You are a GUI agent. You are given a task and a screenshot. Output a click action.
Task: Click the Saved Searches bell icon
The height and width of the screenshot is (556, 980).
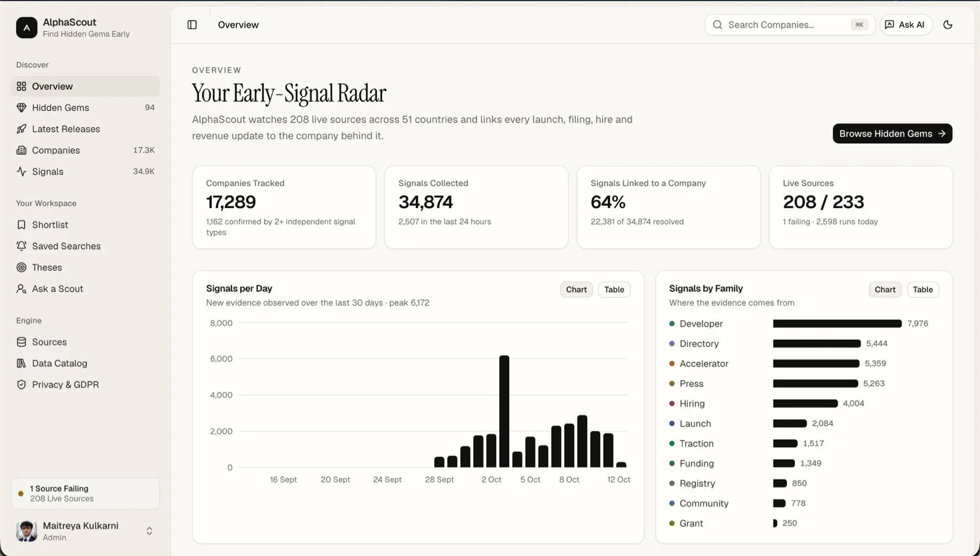pyautogui.click(x=21, y=246)
